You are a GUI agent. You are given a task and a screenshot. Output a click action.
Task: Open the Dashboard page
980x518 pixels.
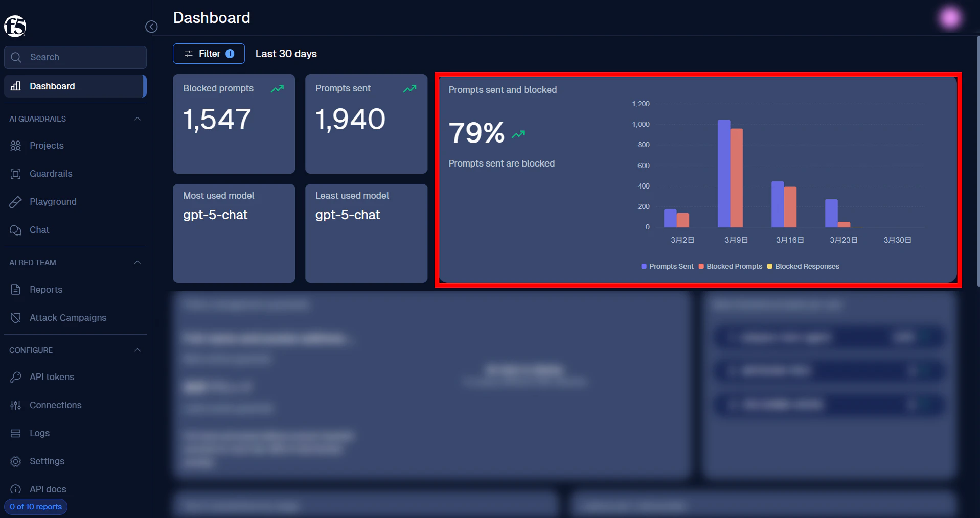click(x=75, y=86)
